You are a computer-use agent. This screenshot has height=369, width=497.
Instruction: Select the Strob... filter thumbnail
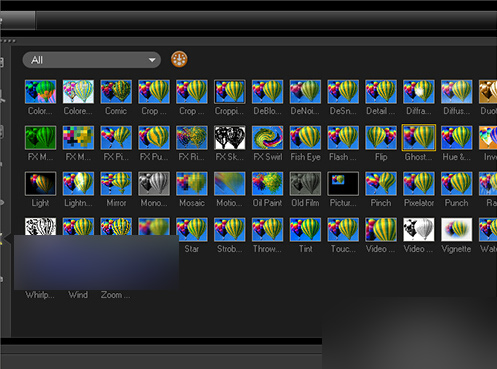click(x=230, y=230)
